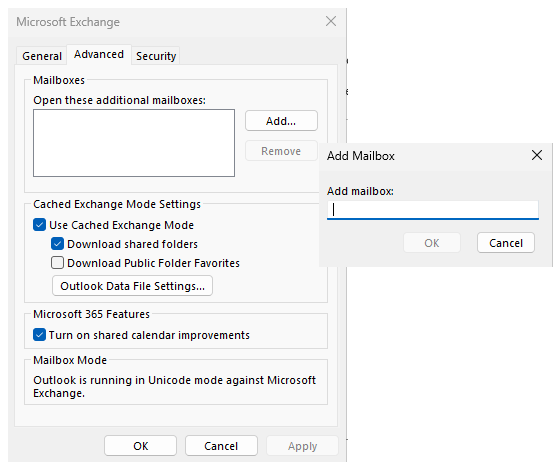This screenshot has width=557, height=462.
Task: Select the Advanced tab
Action: [x=99, y=54]
